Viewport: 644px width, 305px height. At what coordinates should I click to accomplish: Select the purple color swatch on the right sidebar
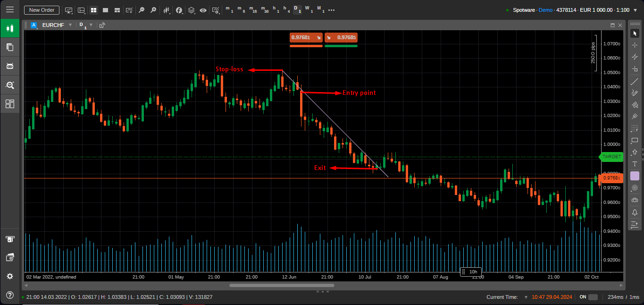[x=635, y=175]
